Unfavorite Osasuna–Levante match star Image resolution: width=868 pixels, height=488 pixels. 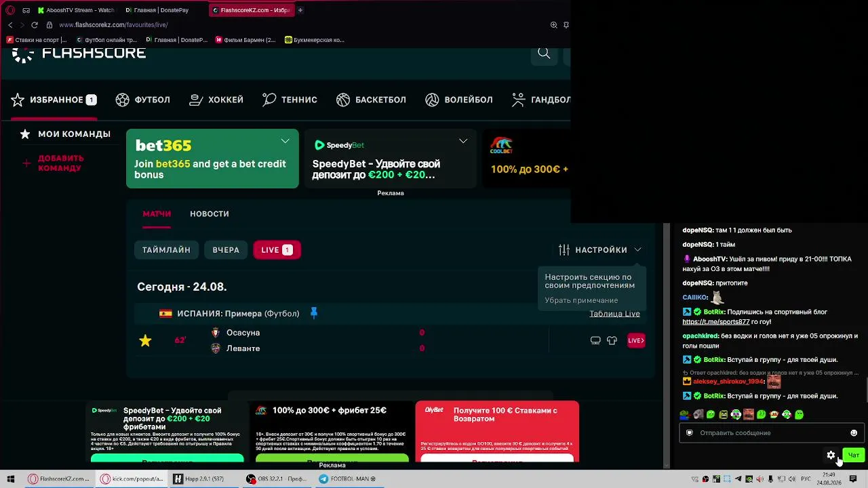coord(145,340)
